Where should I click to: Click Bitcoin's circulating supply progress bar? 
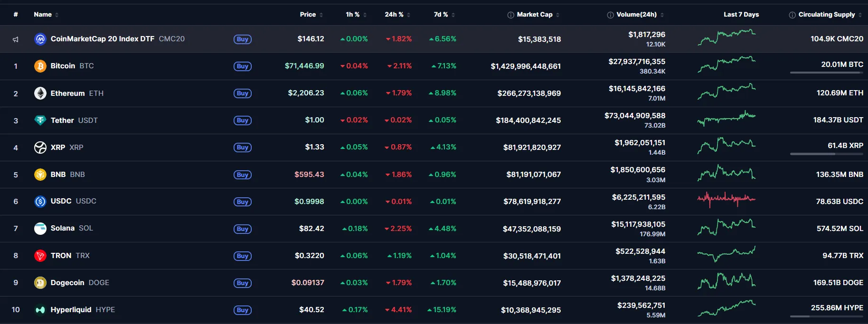coord(826,73)
